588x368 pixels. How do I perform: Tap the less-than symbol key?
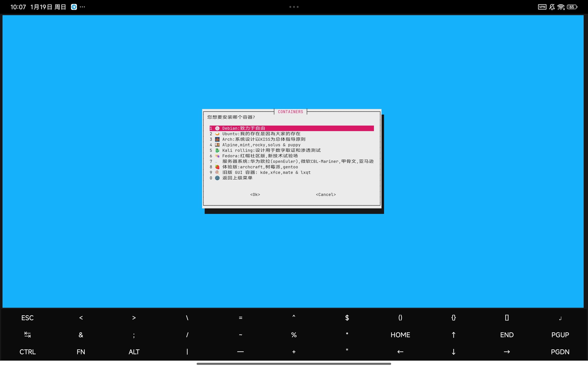click(81, 318)
